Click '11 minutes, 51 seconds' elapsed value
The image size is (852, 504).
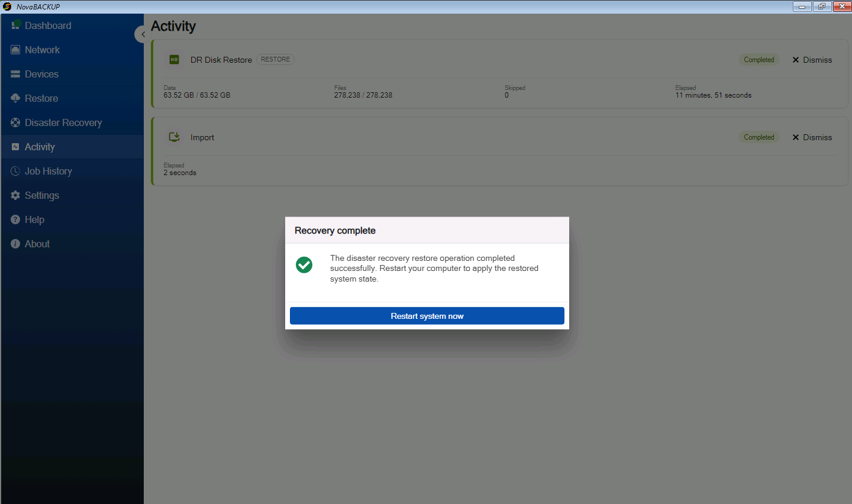714,95
